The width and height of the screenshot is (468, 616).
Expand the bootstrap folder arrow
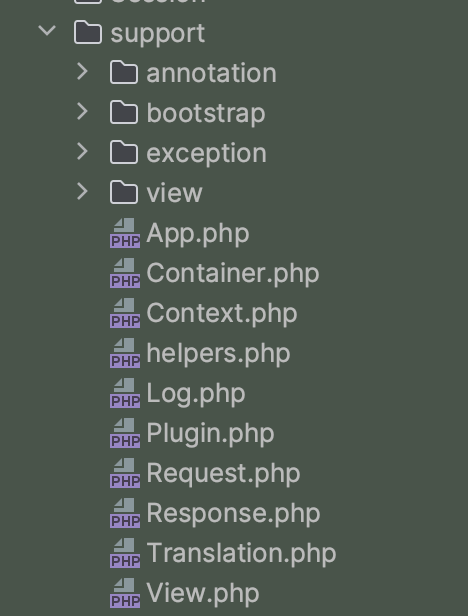[83, 112]
